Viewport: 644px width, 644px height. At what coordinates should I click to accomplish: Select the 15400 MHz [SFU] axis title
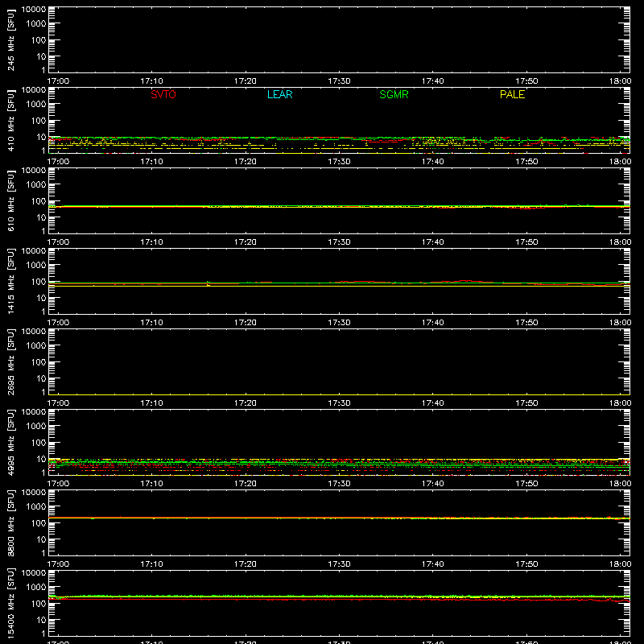pos(11,604)
